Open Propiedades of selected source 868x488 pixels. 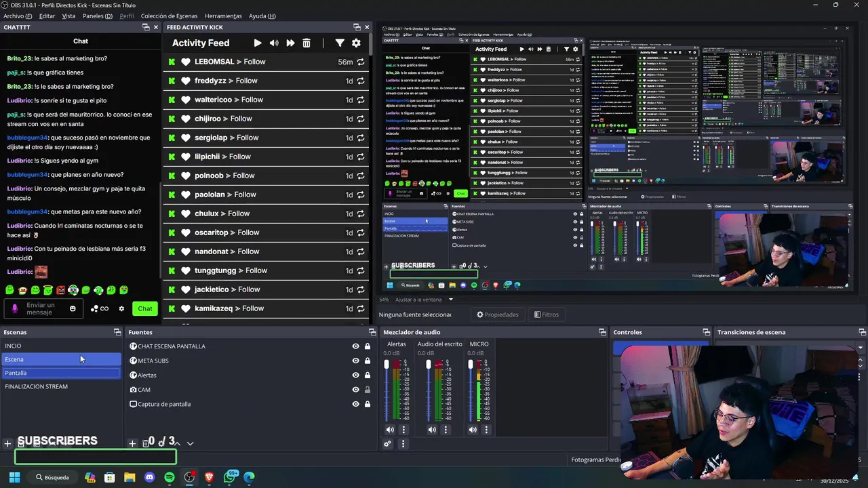tap(498, 314)
